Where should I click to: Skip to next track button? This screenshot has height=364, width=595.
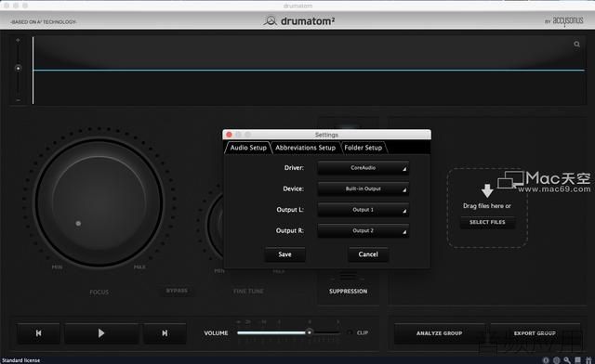[x=165, y=333]
